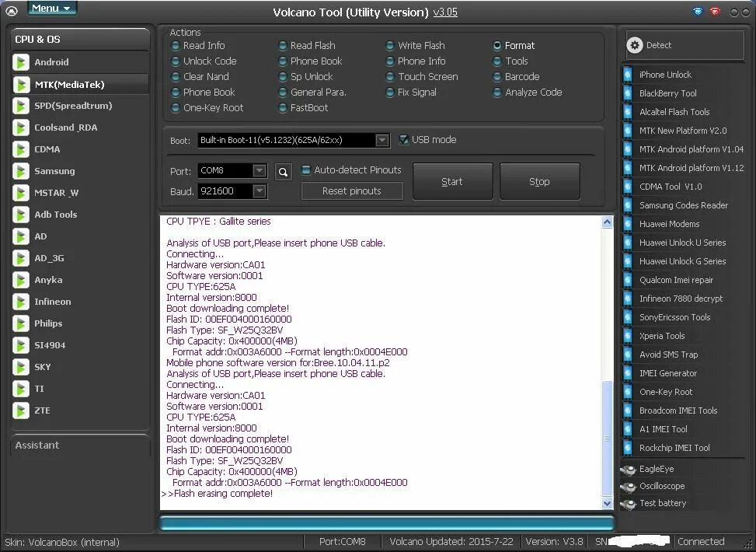Click the red gem icon in title bar
The height and width of the screenshot is (552, 756).
[715, 11]
